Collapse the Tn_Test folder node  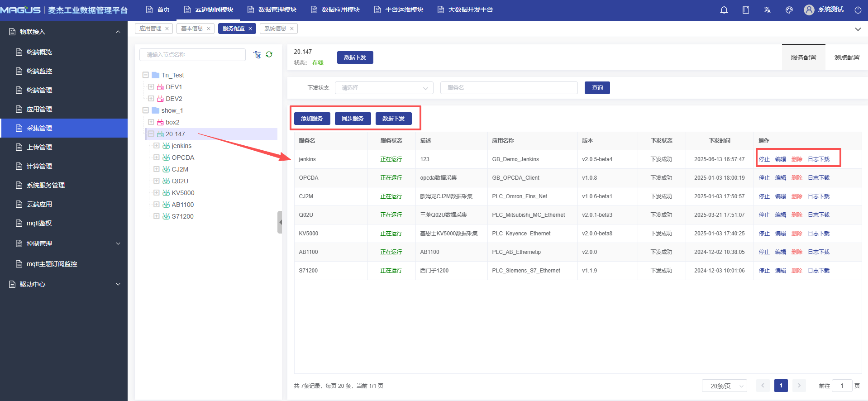(146, 75)
